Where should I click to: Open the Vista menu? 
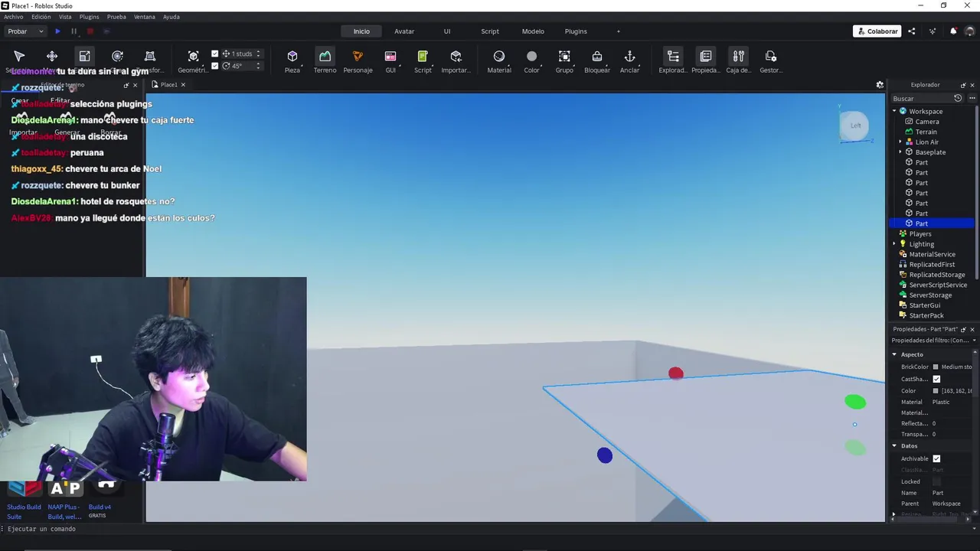(x=65, y=17)
